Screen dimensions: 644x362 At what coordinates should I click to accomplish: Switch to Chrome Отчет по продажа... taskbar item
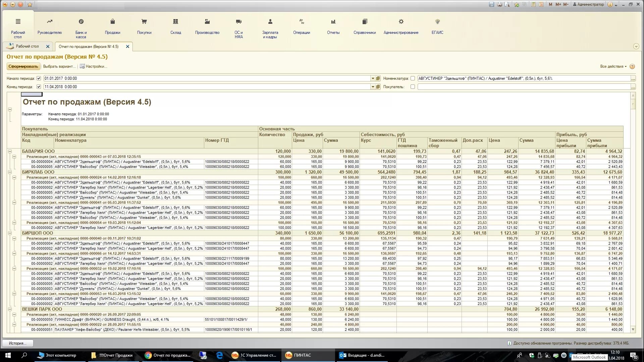tap(167, 355)
